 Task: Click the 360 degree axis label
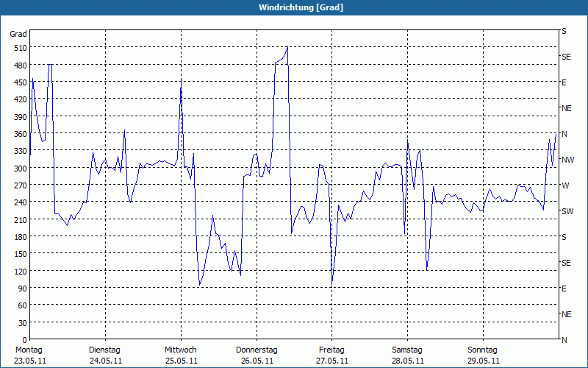[21, 134]
